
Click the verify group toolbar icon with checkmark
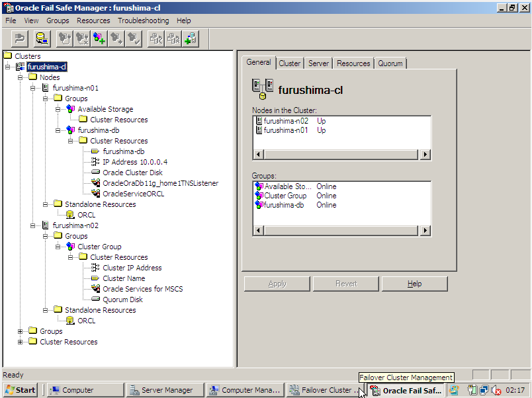click(134, 38)
